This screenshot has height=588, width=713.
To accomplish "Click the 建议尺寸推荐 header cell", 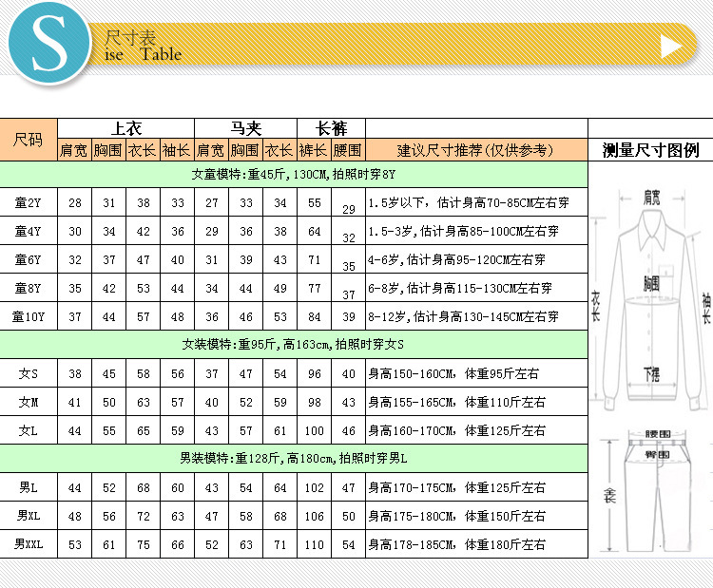I will click(475, 150).
